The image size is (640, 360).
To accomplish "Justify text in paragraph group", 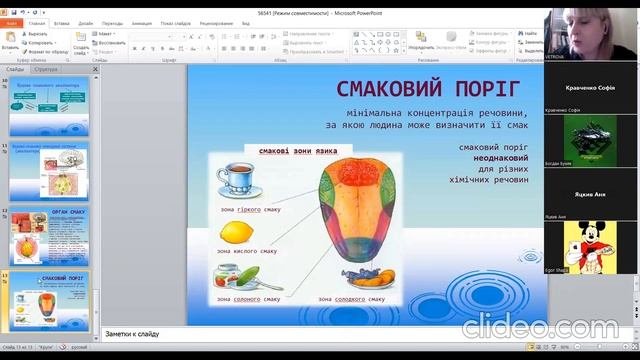I will (x=252, y=49).
